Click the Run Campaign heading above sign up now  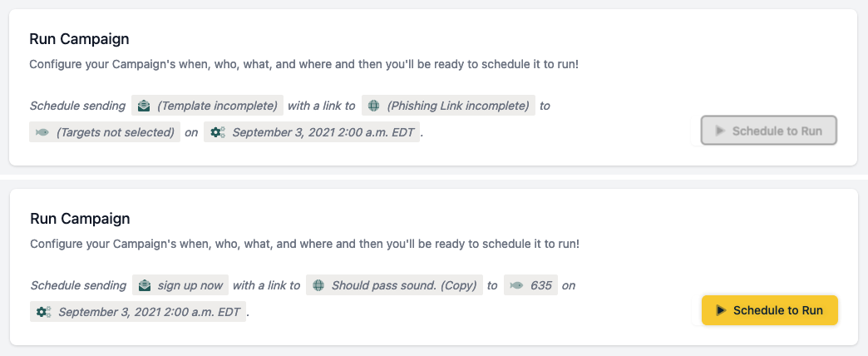click(80, 219)
